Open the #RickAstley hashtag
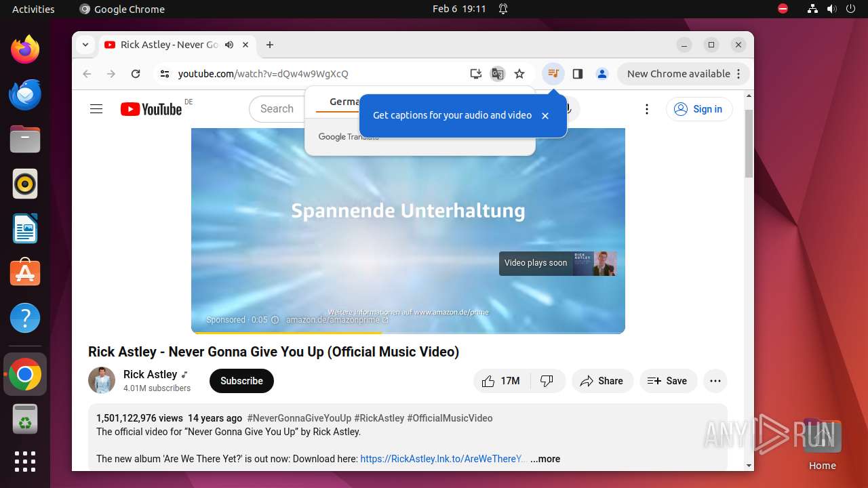868x488 pixels. pos(379,418)
